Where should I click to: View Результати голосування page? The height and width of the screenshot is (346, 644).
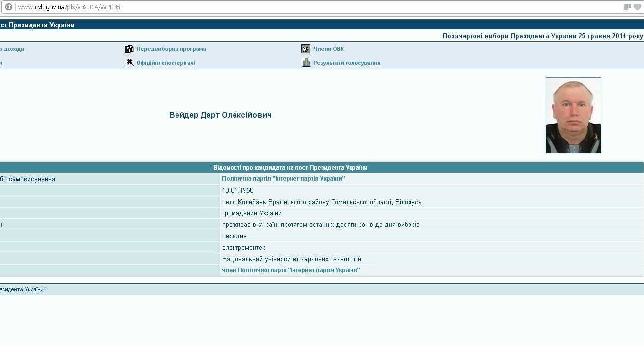click(x=347, y=63)
